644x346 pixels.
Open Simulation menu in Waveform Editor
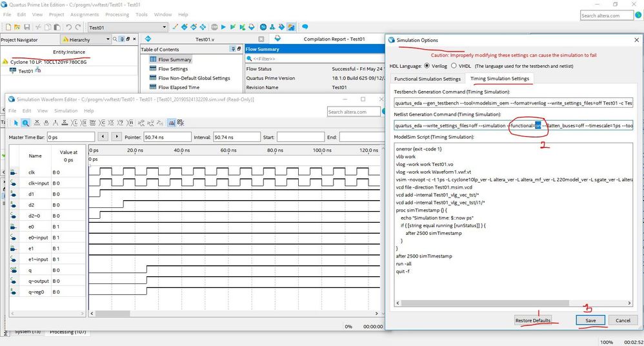click(65, 111)
